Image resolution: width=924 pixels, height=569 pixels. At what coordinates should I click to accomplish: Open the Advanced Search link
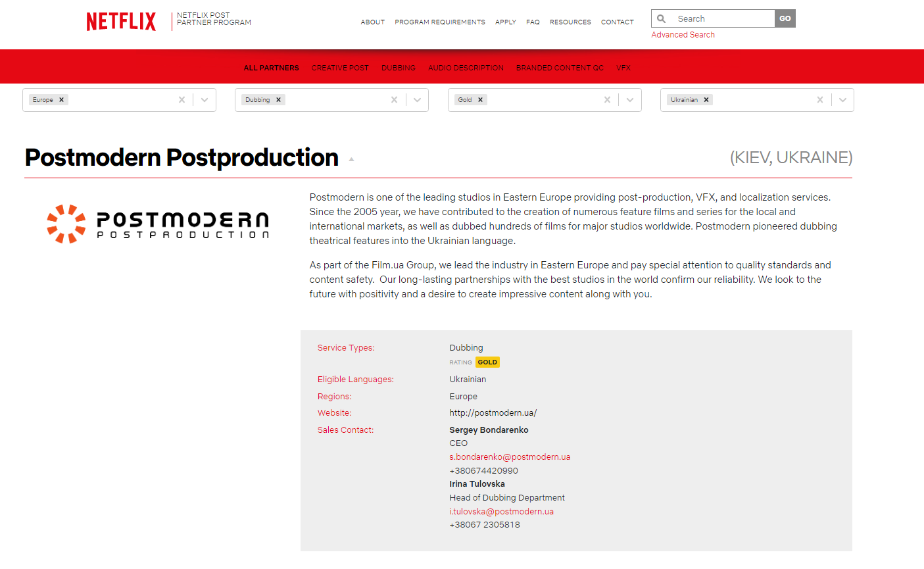coord(683,35)
